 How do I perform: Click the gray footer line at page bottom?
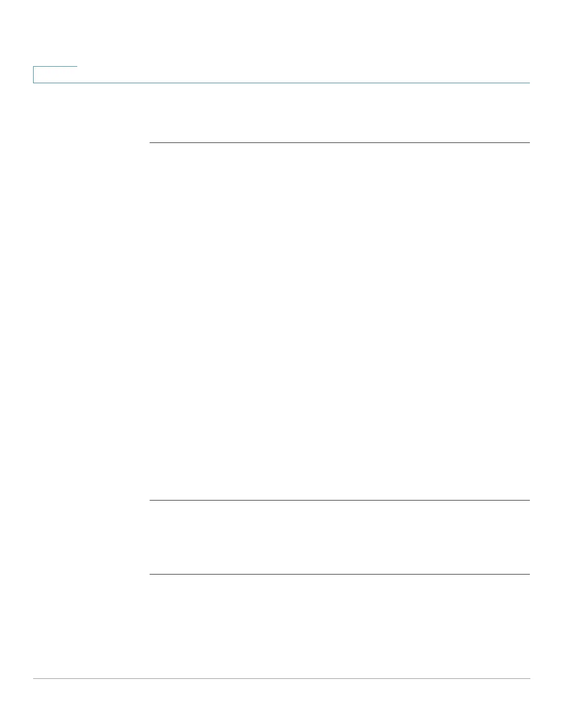281,678
